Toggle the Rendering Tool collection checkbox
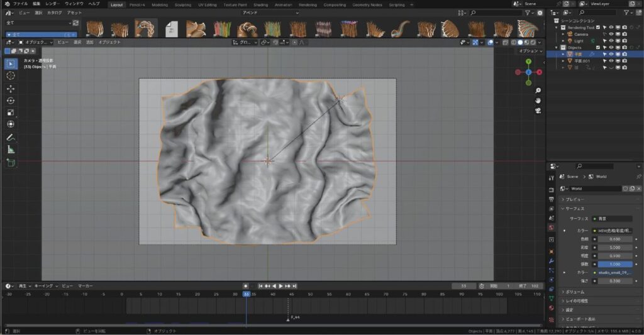Image resolution: width=644 pixels, height=335 pixels. pos(598,28)
